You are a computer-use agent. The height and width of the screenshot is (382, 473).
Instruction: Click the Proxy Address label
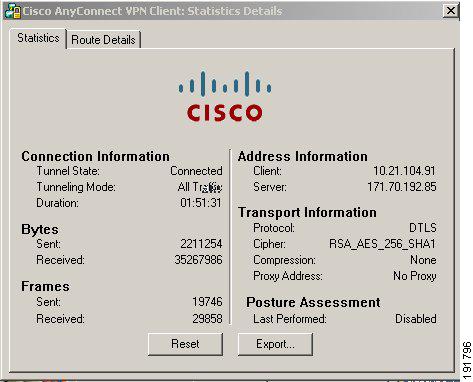click(288, 276)
